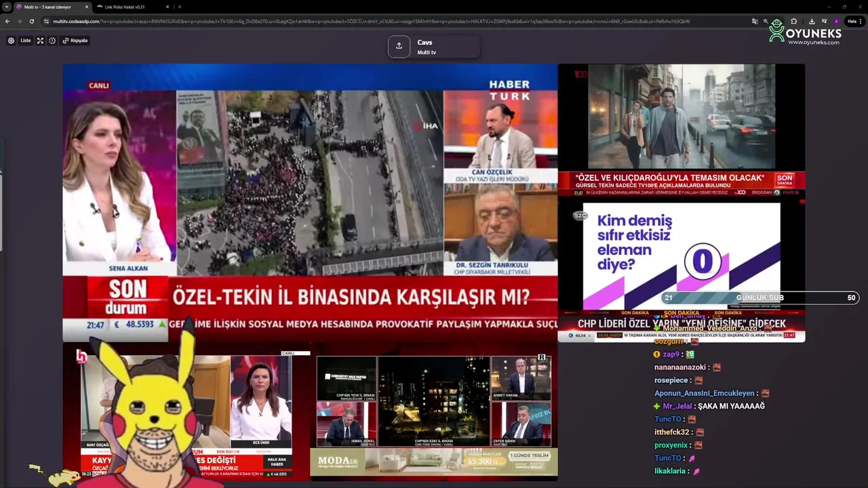The image size is (868, 488).
Task: Click the GÜNLÜK SUB progress bar
Action: click(x=760, y=298)
